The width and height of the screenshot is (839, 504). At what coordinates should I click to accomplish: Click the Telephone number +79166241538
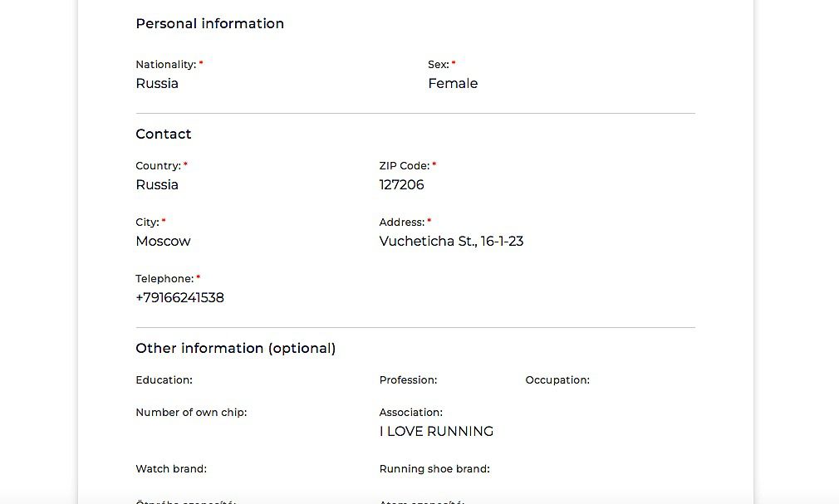pos(179,297)
